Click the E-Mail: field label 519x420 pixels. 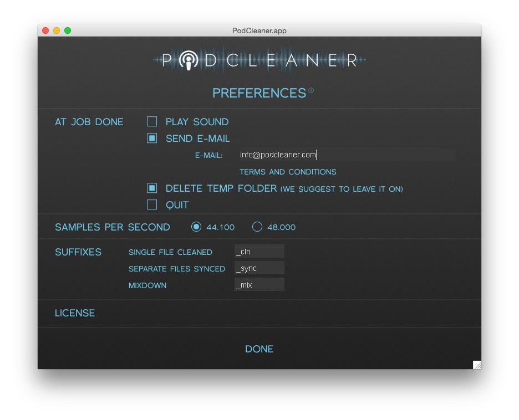pyautogui.click(x=209, y=156)
